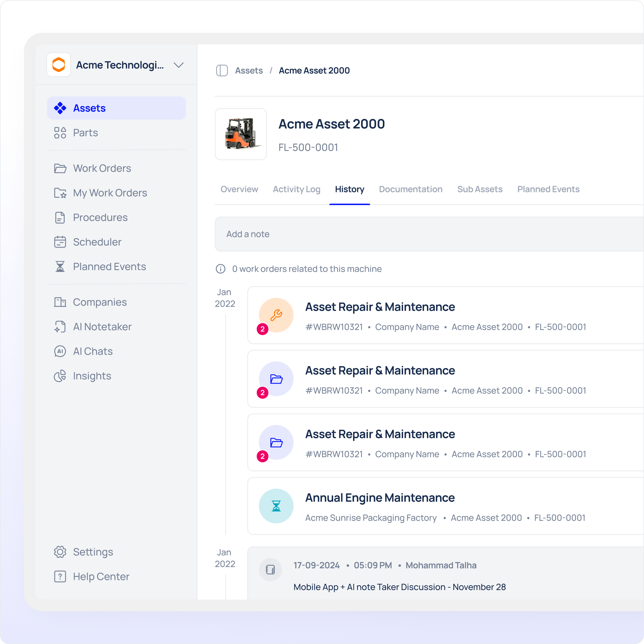
Task: Open the Sub Assets tab
Action: [x=480, y=189]
